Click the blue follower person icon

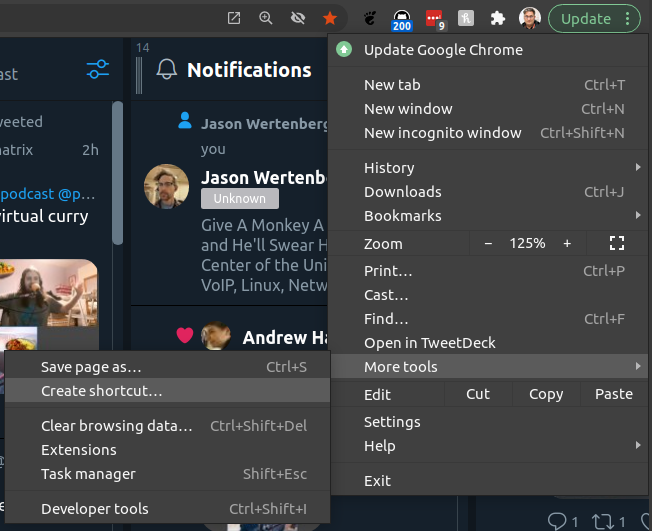pyautogui.click(x=185, y=121)
